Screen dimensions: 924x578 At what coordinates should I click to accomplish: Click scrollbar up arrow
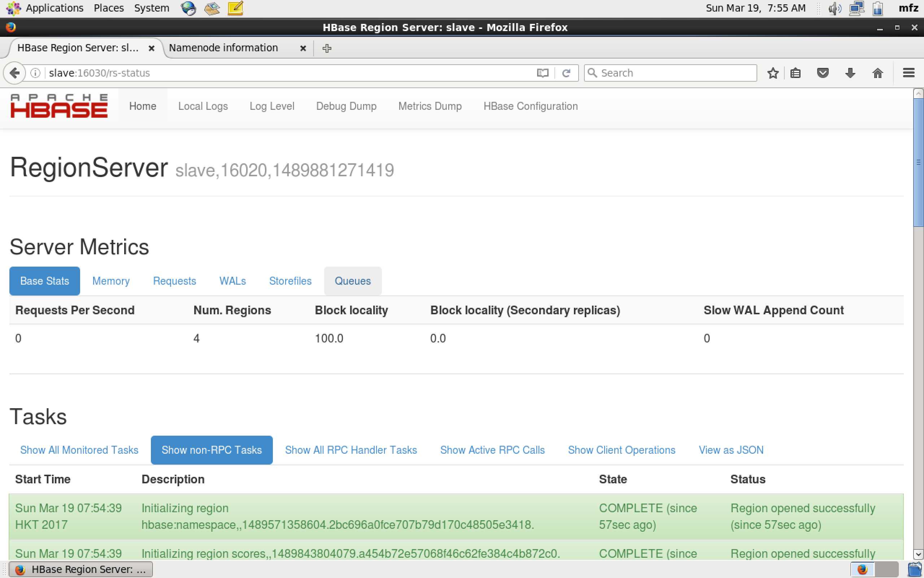(918, 93)
